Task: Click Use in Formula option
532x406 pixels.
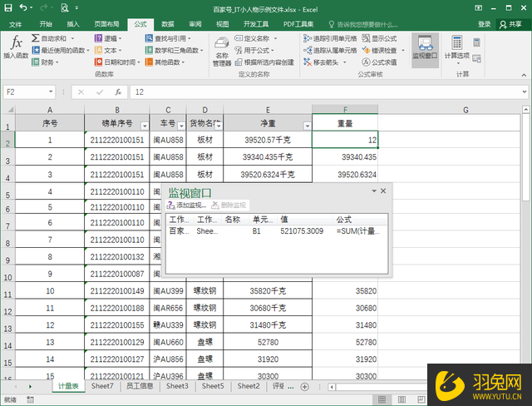Action: coord(254,50)
